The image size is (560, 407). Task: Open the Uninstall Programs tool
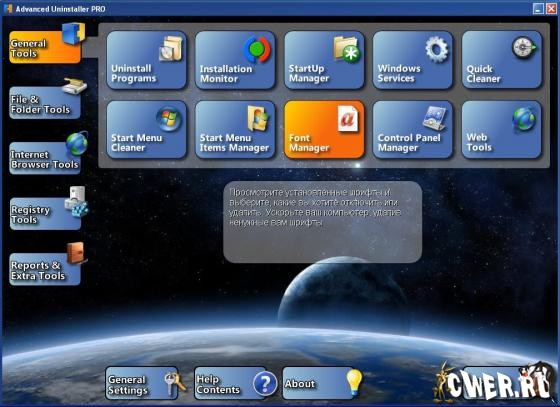click(146, 60)
